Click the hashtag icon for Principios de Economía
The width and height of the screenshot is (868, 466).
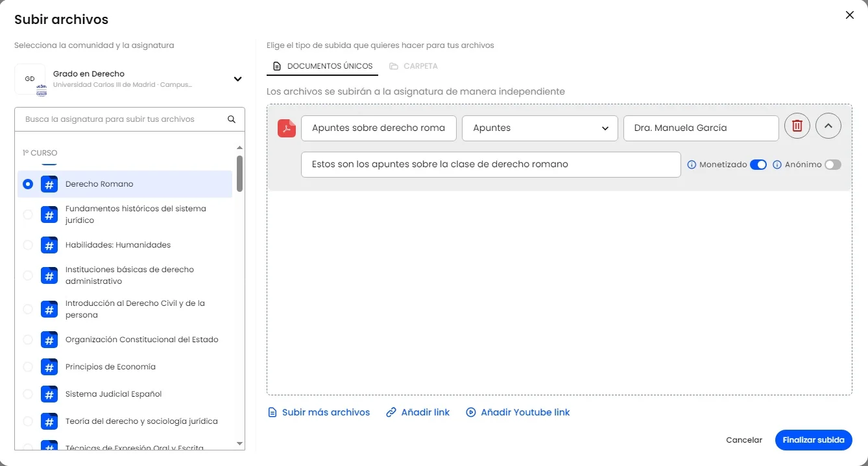(x=49, y=367)
